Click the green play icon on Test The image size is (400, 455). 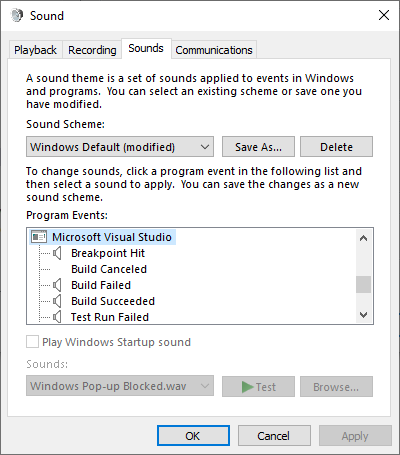[247, 387]
